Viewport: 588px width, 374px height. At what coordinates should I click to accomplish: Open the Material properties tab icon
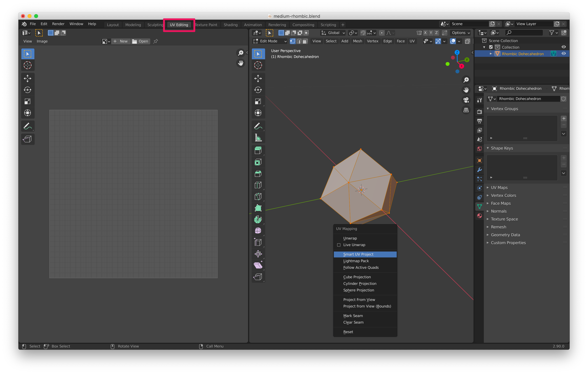pos(479,216)
